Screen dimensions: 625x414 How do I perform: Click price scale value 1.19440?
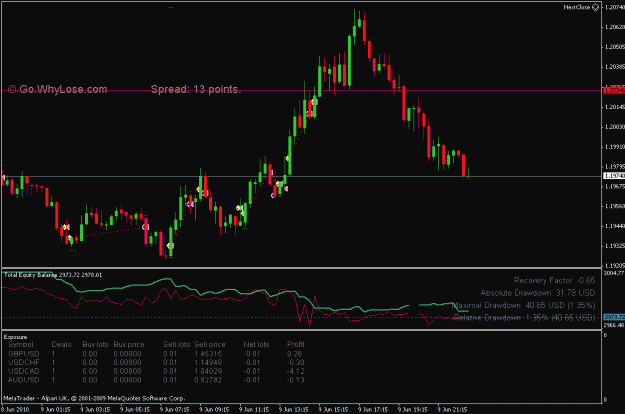tap(615, 226)
